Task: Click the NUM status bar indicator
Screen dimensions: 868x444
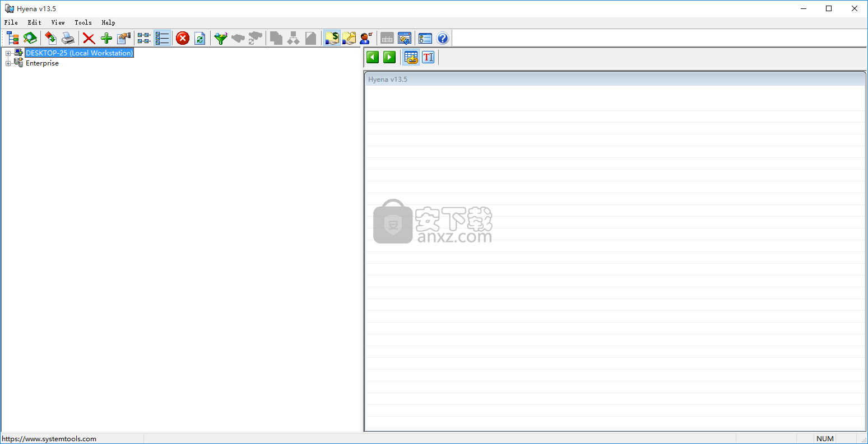Action: coord(825,439)
